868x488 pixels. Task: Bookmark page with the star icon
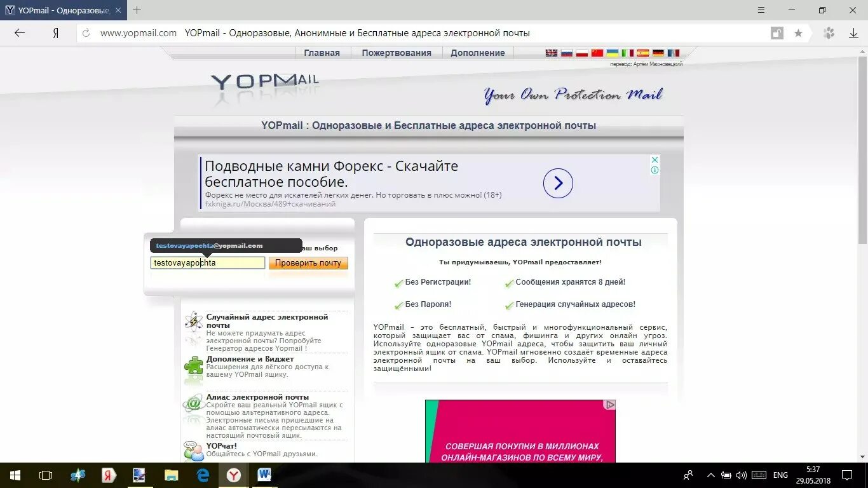(x=799, y=33)
